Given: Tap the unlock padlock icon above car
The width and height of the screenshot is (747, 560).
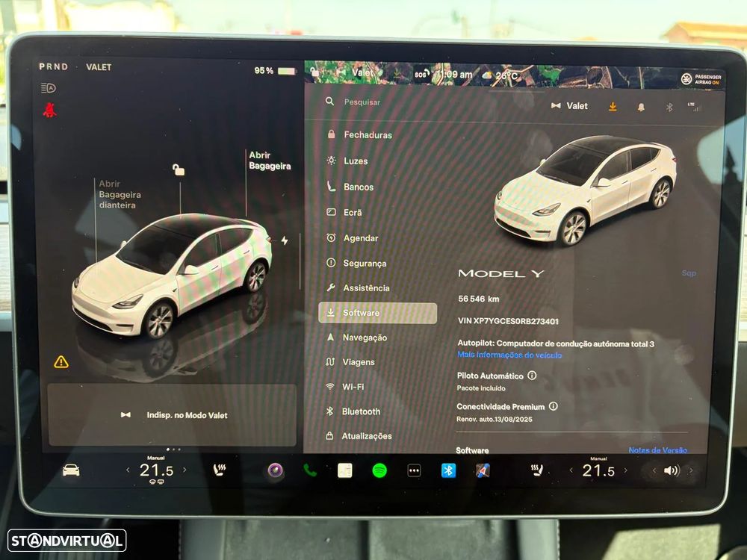Looking at the screenshot, I should point(179,169).
